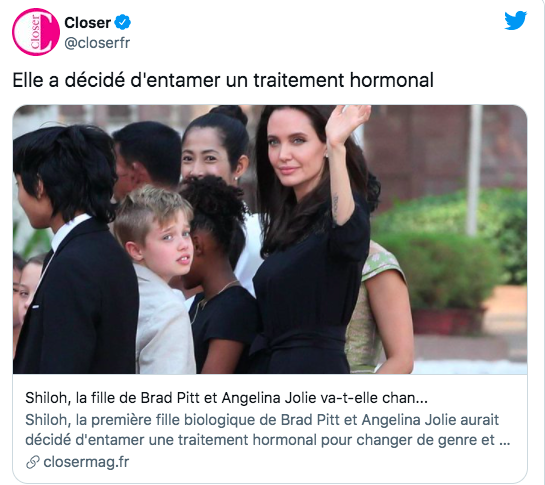Select the vertical Closer text in the avatar
The image size is (545, 485).
[x=35, y=32]
